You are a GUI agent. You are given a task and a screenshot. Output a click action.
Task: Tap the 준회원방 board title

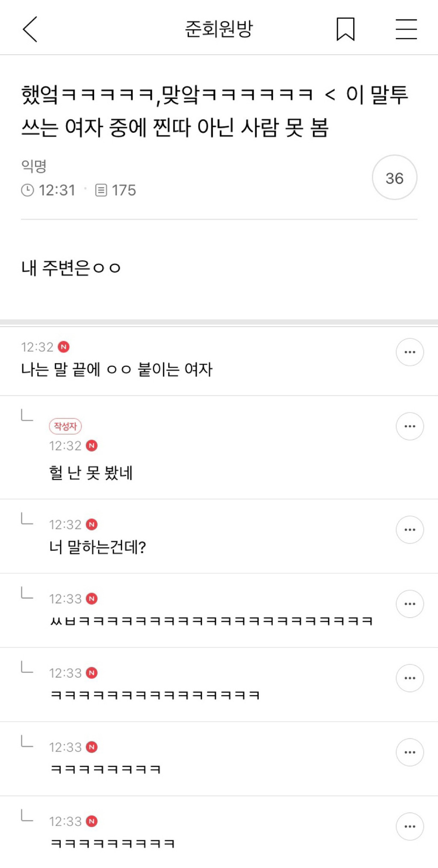[x=219, y=29]
